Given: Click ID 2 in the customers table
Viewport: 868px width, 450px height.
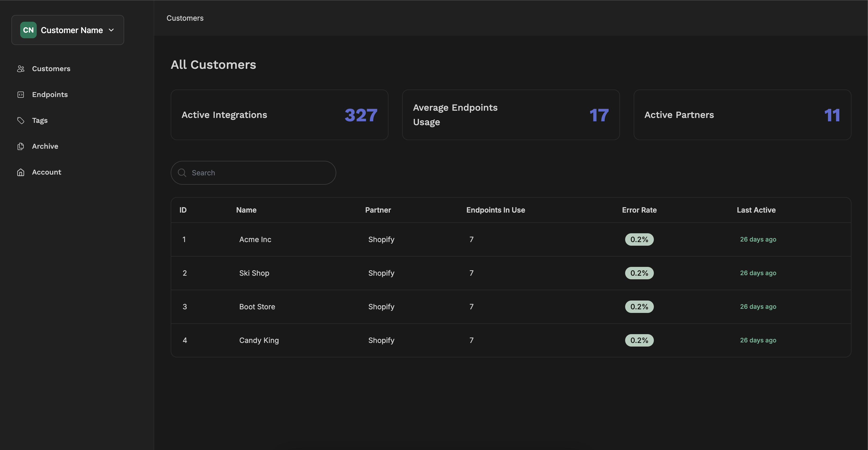Looking at the screenshot, I should [x=185, y=273].
